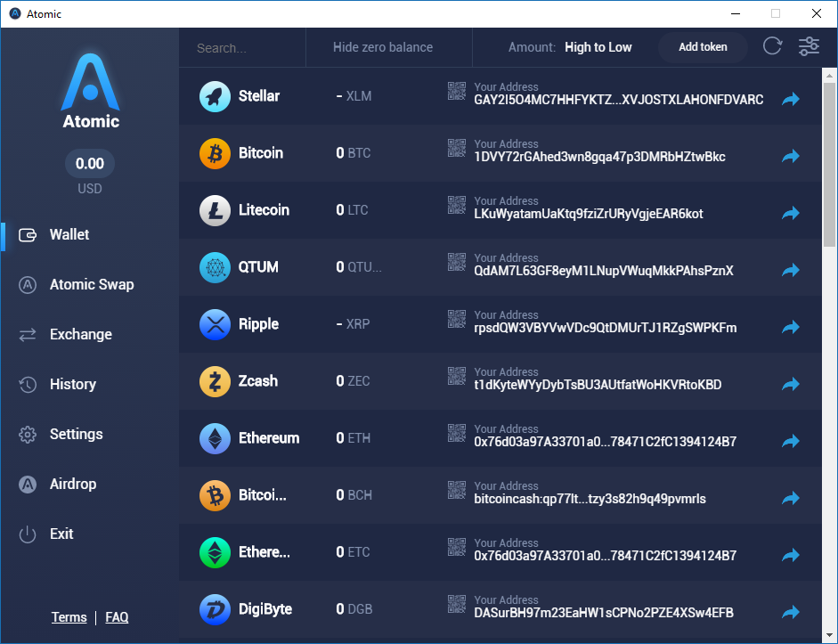
Task: Select Litecoin address LKuWyatamUaKtq9fziZrURyVgjeEAR6kot
Action: pyautogui.click(x=589, y=214)
